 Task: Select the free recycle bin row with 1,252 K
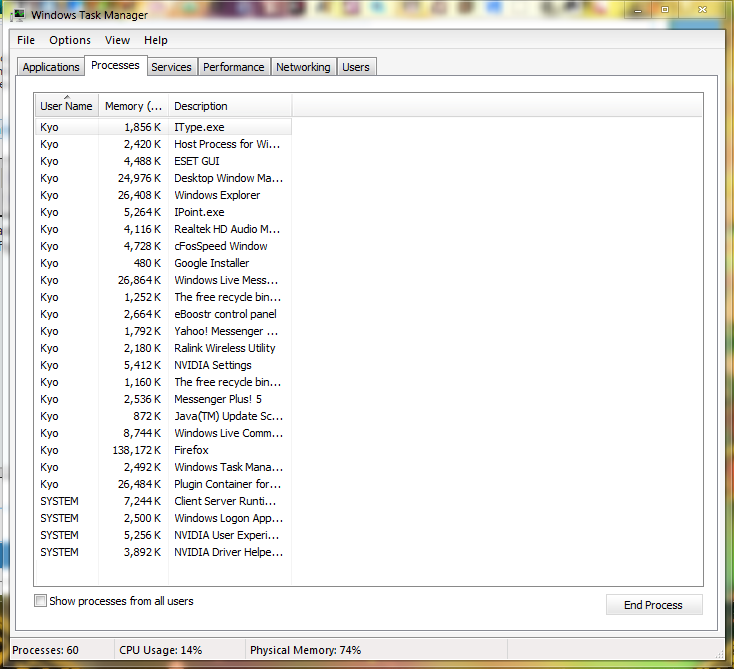pyautogui.click(x=163, y=297)
